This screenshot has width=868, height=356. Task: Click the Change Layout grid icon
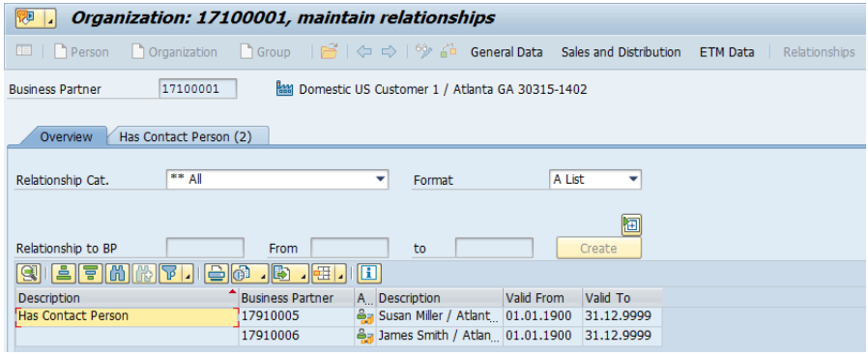323,273
